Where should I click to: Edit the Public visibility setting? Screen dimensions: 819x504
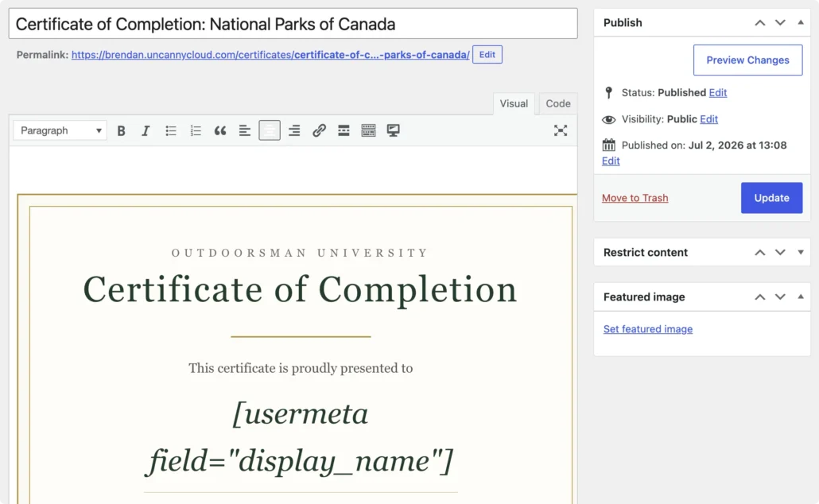pos(708,119)
